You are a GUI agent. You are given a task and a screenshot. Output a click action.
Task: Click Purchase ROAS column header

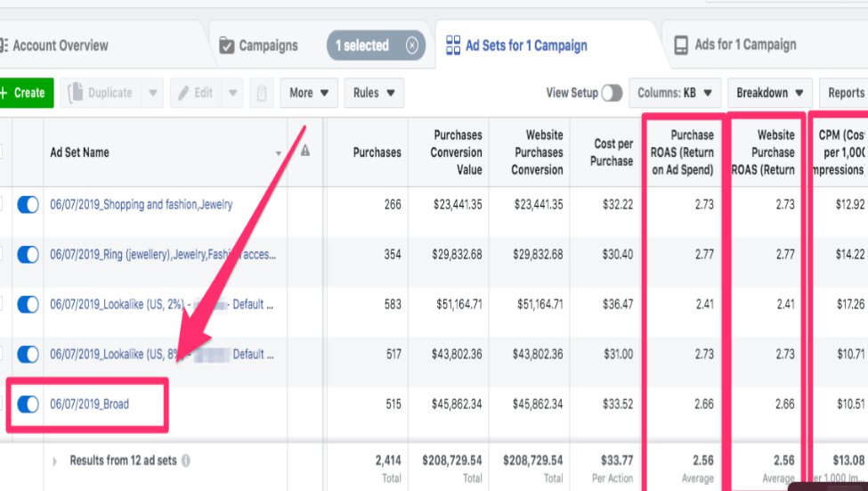pyautogui.click(x=682, y=152)
